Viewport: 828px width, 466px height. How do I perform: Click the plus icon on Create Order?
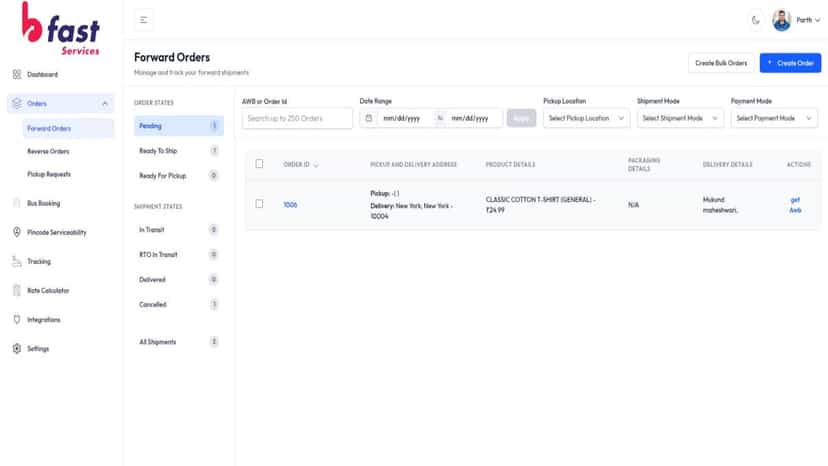pos(769,62)
